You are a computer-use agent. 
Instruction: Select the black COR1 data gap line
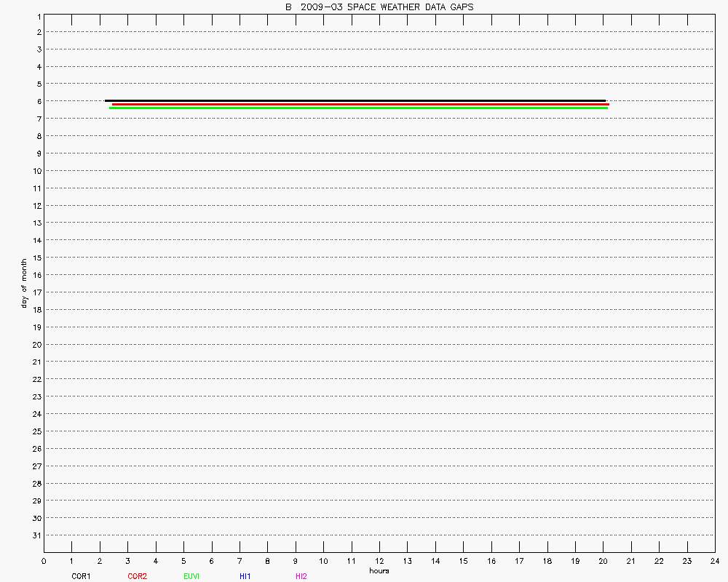[x=355, y=100]
